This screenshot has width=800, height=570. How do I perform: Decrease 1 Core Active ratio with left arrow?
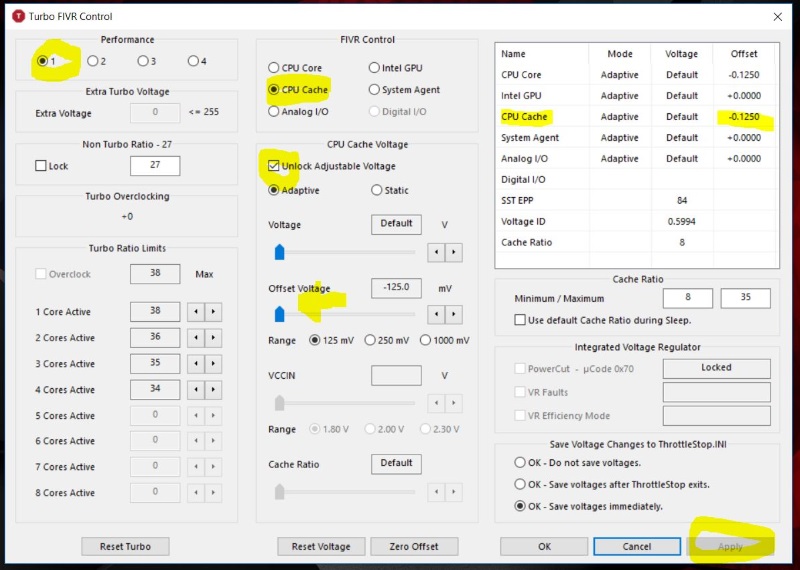pyautogui.click(x=196, y=312)
